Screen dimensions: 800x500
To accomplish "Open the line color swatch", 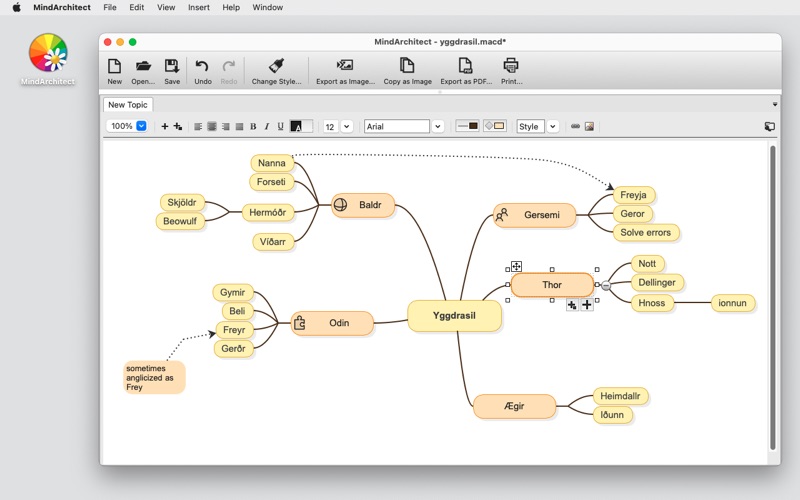I will [467, 126].
